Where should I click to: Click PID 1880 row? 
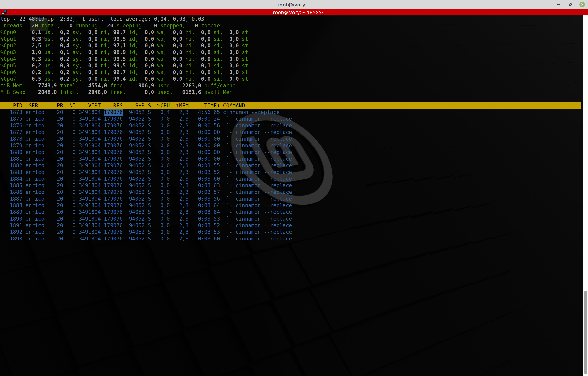(x=151, y=152)
